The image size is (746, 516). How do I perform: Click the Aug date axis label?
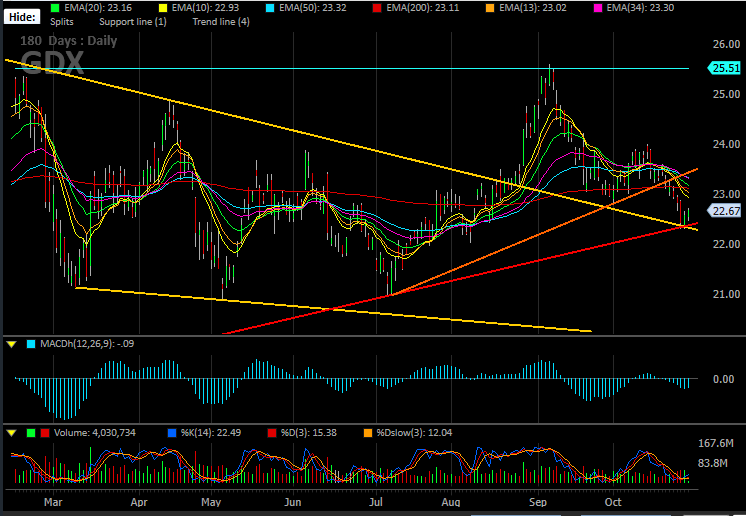451,502
